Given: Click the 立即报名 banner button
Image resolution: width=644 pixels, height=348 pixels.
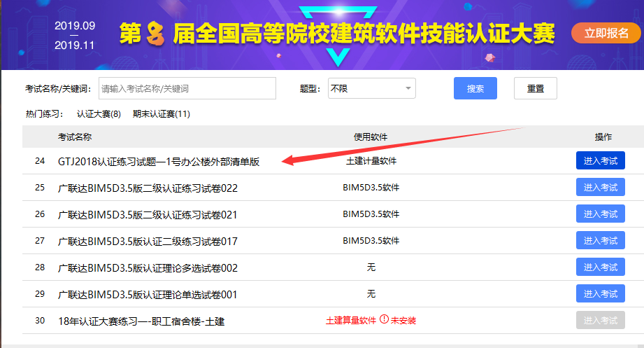Looking at the screenshot, I should pos(606,33).
